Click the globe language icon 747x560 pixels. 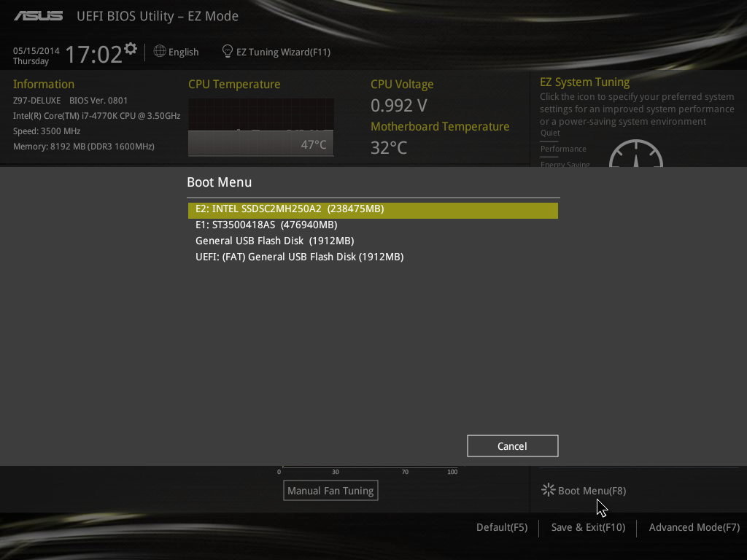click(x=160, y=51)
